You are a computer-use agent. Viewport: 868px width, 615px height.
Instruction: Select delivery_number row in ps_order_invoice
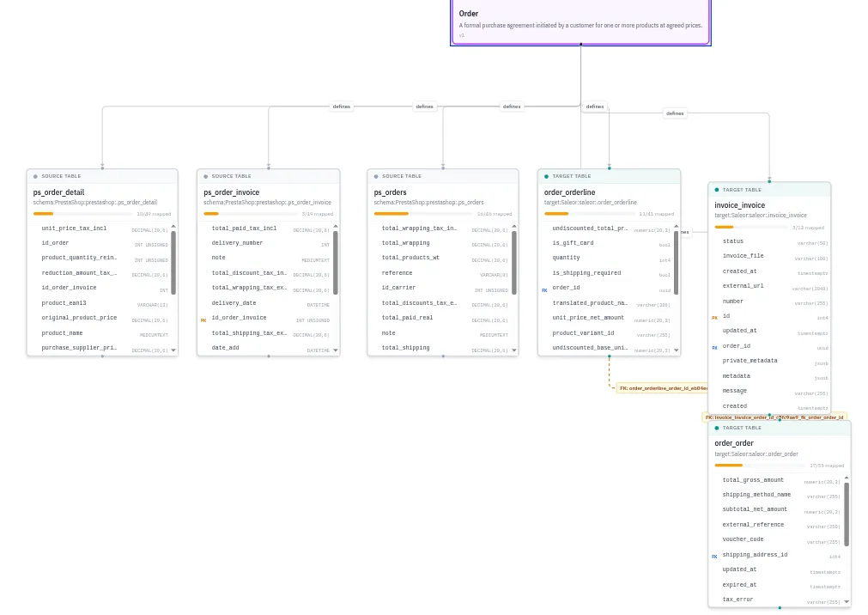click(265, 244)
